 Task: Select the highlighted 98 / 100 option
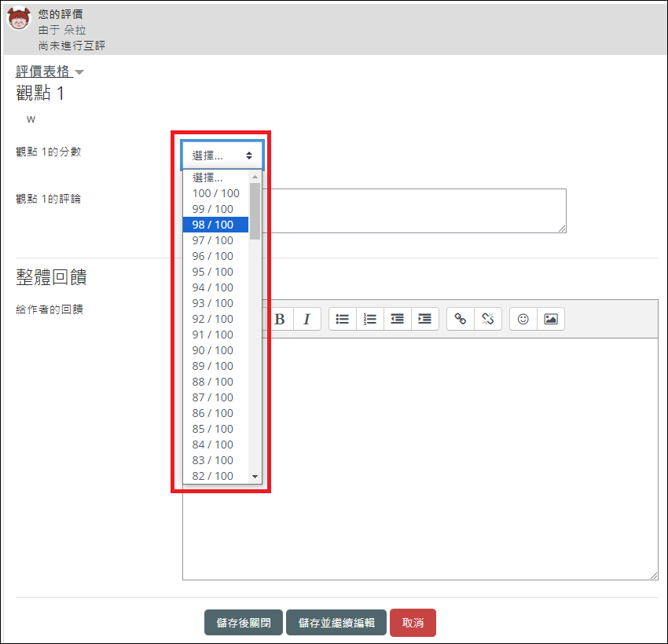tap(215, 225)
